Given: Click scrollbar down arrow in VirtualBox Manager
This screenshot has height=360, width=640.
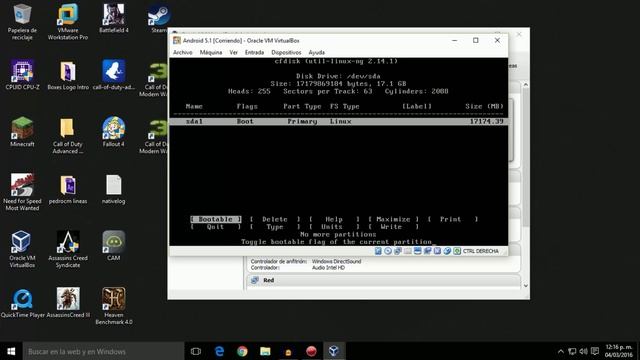Looking at the screenshot, I should coord(525,285).
